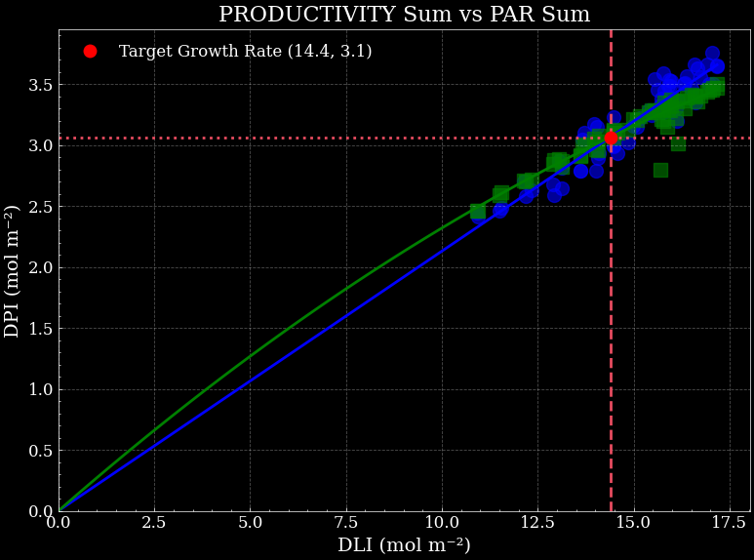Image resolution: width=754 pixels, height=560 pixels.
Task: Click the y-axis tick label 3.5
Action: (39, 85)
